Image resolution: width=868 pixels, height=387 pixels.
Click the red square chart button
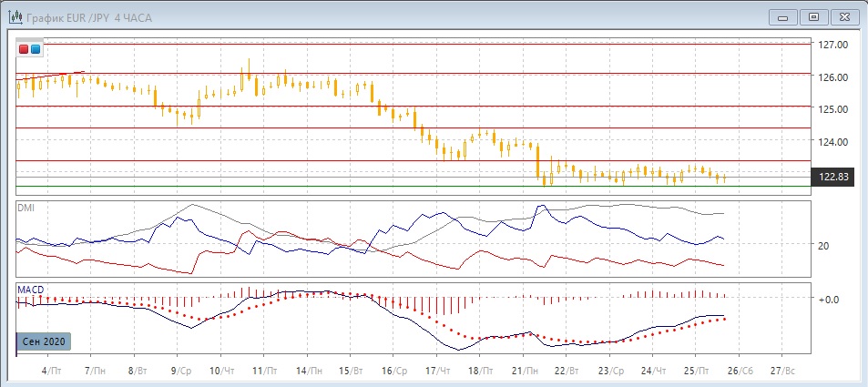point(24,49)
